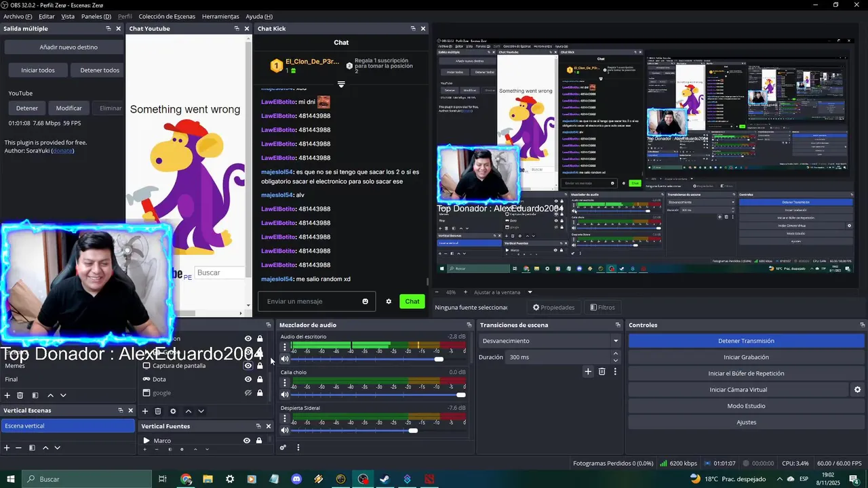This screenshot has height=488, width=868.
Task: Open the Editar menu
Action: coord(47,16)
